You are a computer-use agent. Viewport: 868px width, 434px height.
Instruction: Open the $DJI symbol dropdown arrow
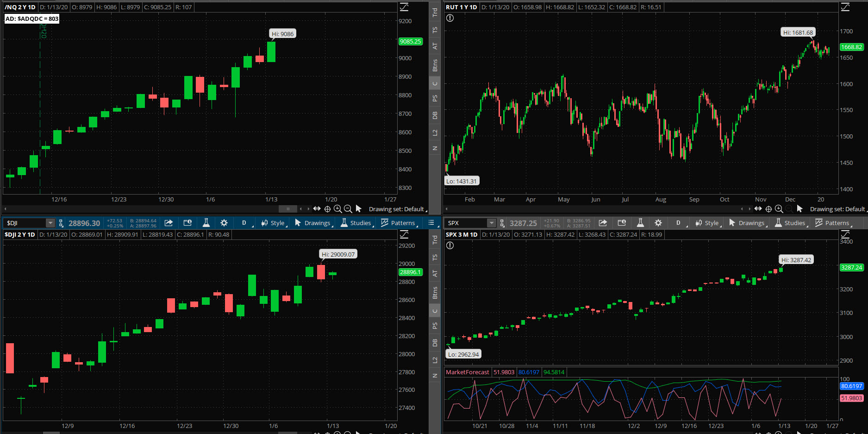(50, 223)
